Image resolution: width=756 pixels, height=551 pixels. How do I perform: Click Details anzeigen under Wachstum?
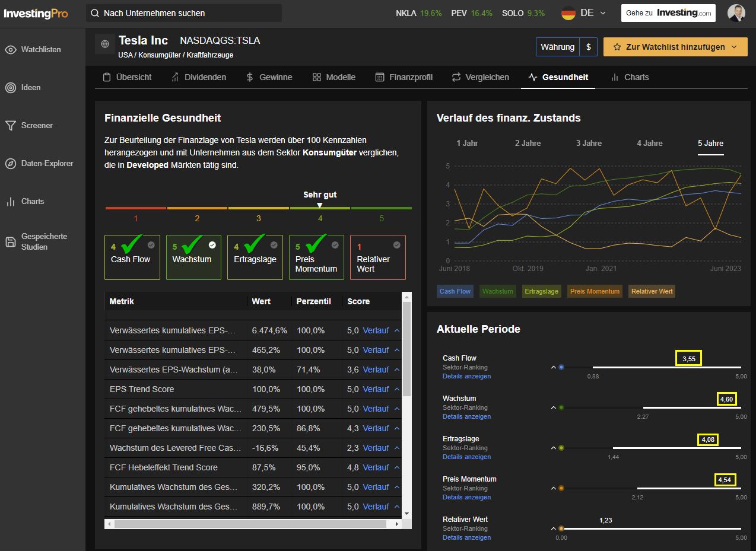[x=466, y=416]
